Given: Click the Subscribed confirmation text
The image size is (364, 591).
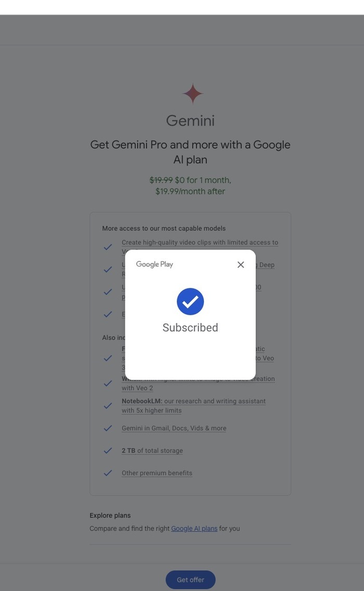Looking at the screenshot, I should click(190, 328).
